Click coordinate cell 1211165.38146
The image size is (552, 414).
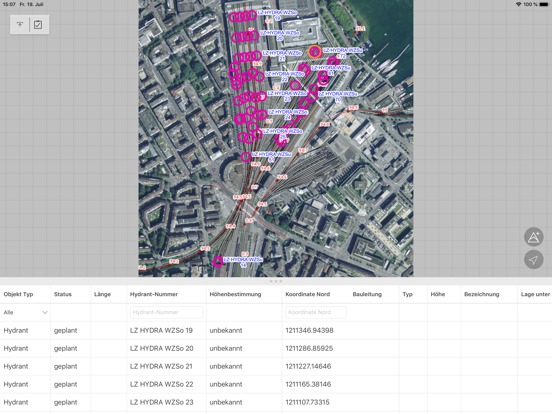[308, 384]
